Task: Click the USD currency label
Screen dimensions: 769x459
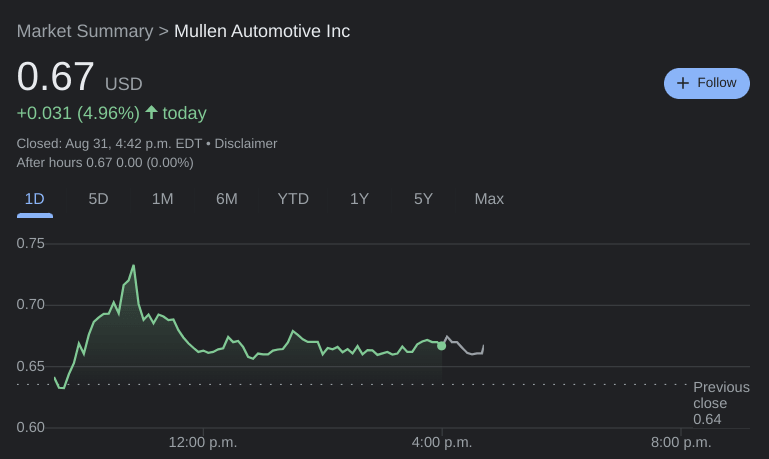Action: (x=124, y=84)
